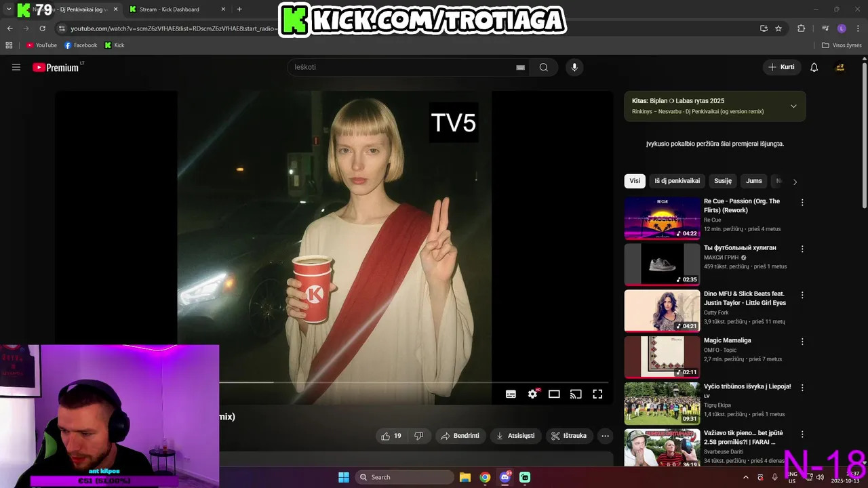Open Discord from the taskbar
Screen dimensions: 868x488
click(x=505, y=477)
